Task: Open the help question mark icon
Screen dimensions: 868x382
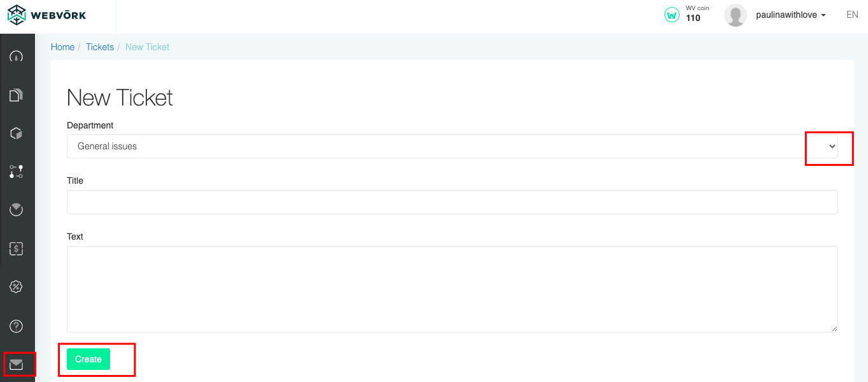Action: click(17, 326)
